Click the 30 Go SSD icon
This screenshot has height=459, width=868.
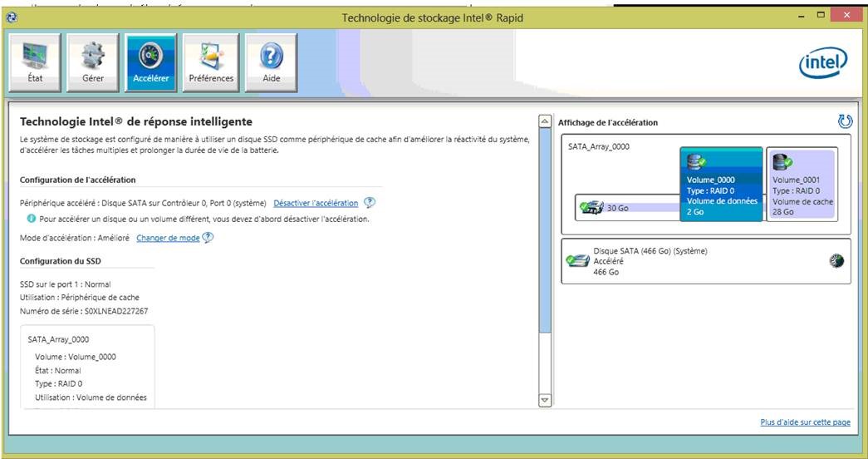tap(591, 208)
